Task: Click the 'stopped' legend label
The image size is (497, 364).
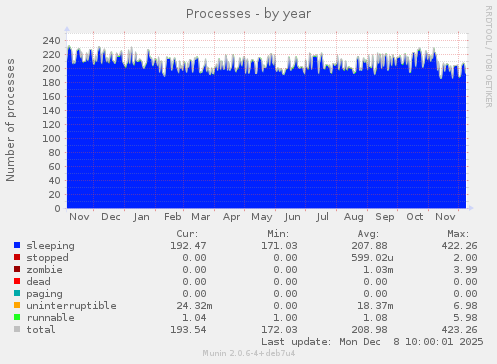Action: point(47,258)
